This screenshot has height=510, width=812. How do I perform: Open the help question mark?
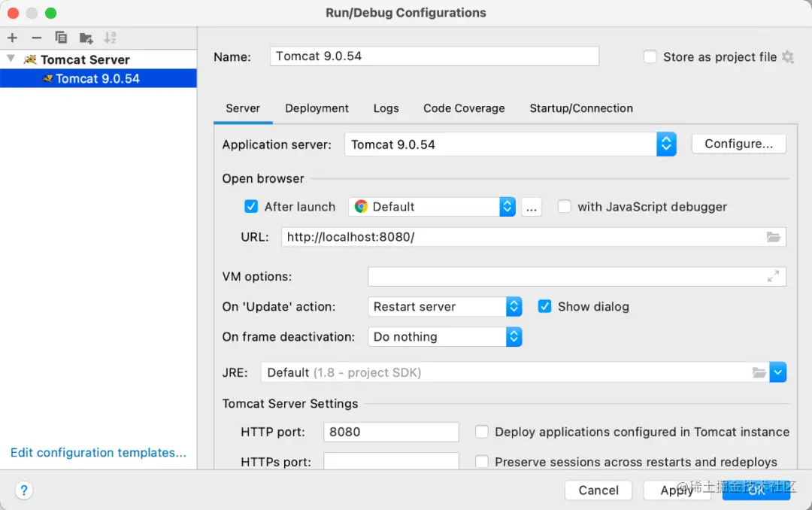[x=24, y=490]
